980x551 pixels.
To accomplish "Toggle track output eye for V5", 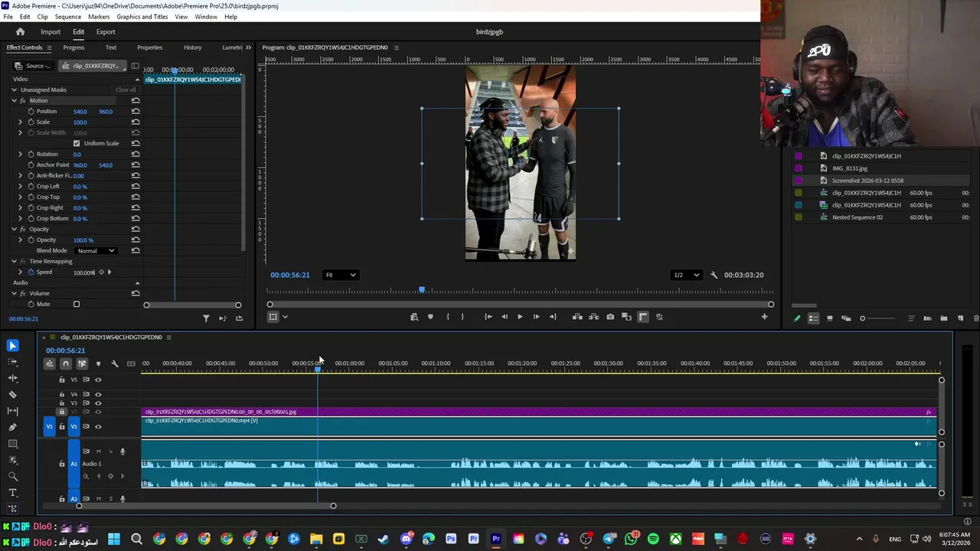I will coord(98,380).
